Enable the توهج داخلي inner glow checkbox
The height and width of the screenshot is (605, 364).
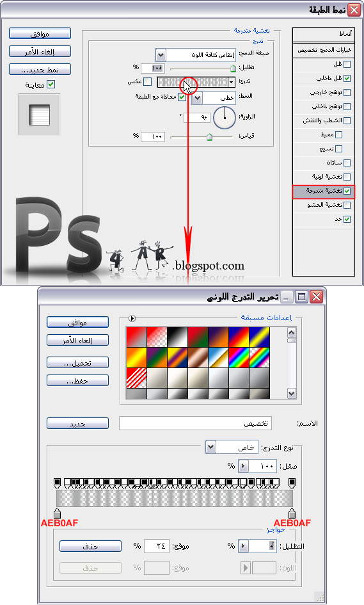pos(347,106)
